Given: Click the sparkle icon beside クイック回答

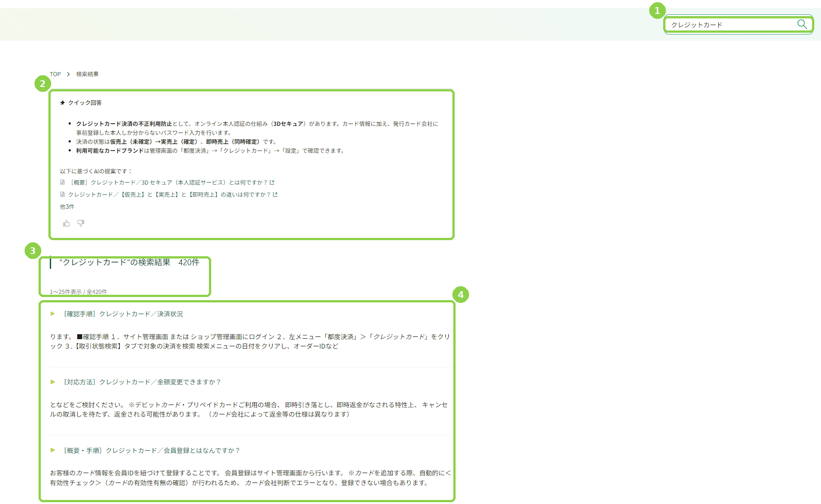Looking at the screenshot, I should [x=62, y=103].
